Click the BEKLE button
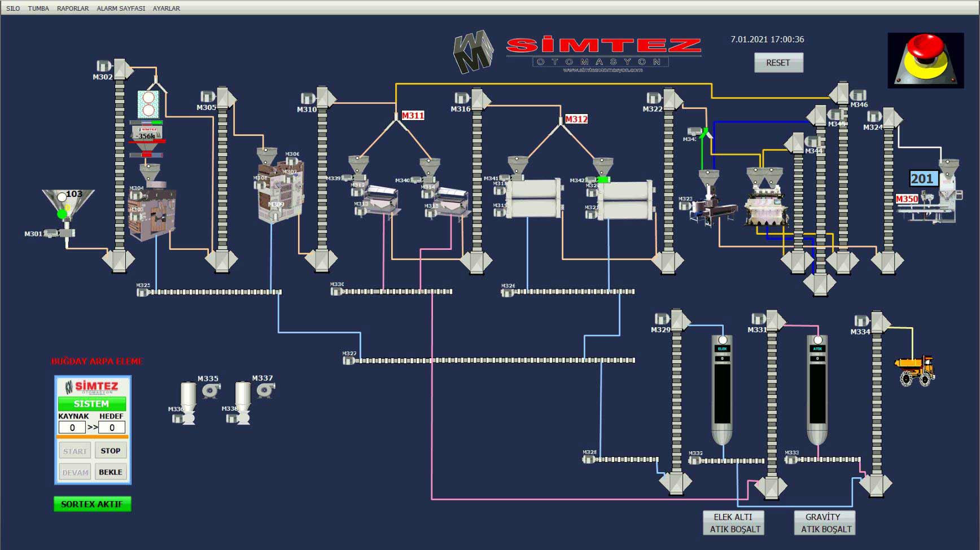 point(111,472)
